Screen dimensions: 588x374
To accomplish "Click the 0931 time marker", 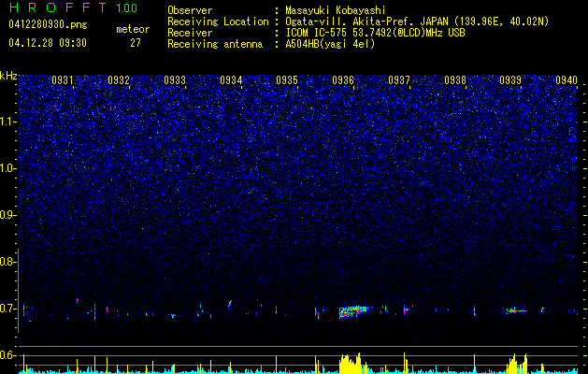I will [x=63, y=79].
